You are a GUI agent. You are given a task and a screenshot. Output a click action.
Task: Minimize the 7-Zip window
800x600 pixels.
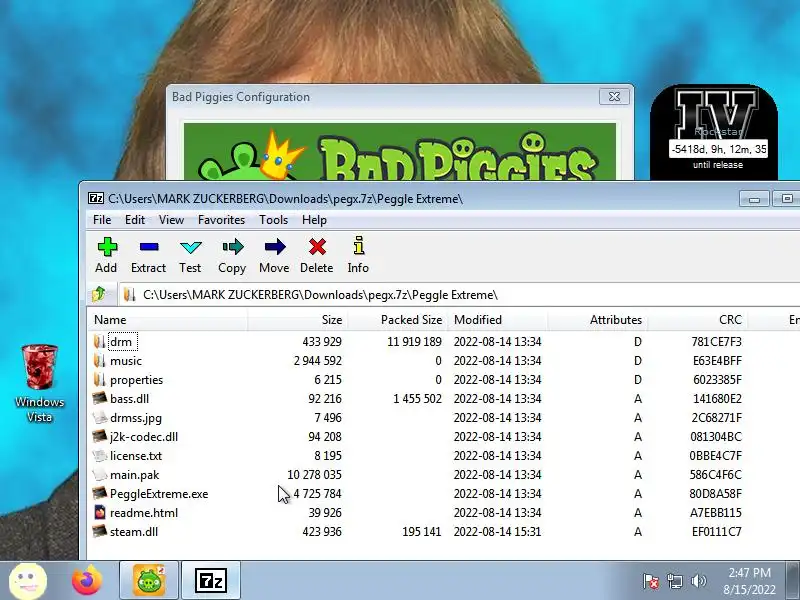pos(754,198)
